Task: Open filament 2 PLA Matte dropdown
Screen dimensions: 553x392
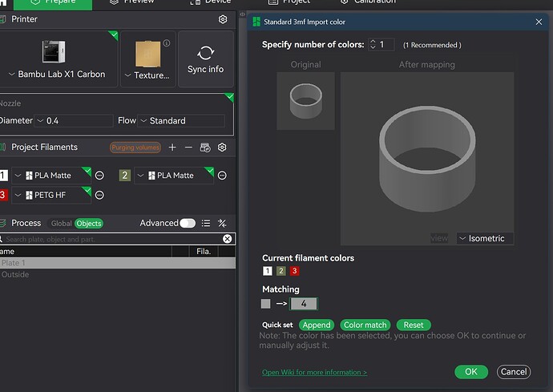Action: click(174, 176)
